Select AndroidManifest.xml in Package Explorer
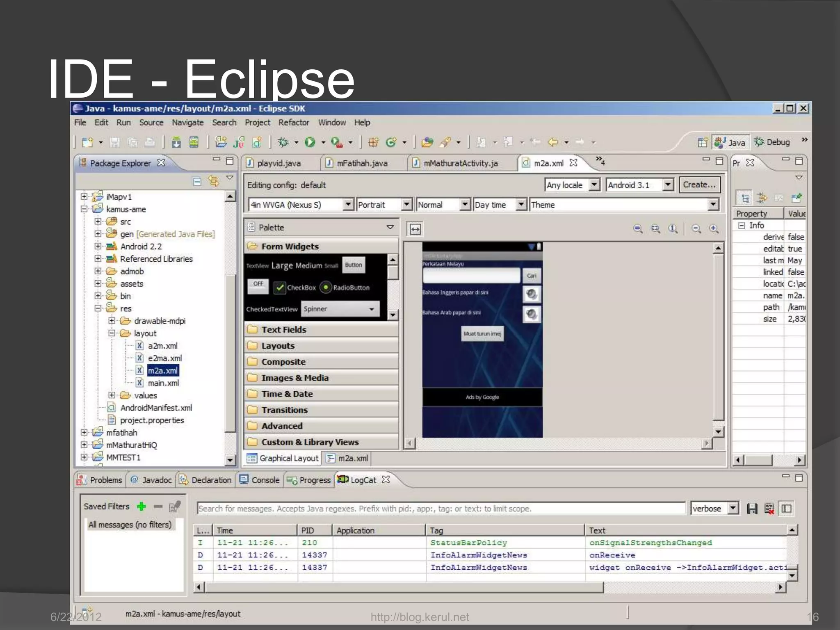Screen dimensions: 840x630 [x=156, y=408]
